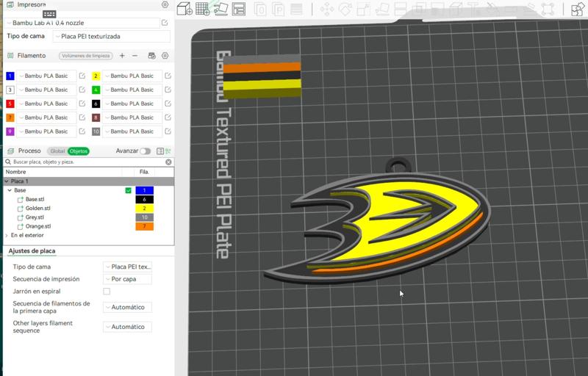
Task: Open filament settings gear icon
Action: coord(165,55)
